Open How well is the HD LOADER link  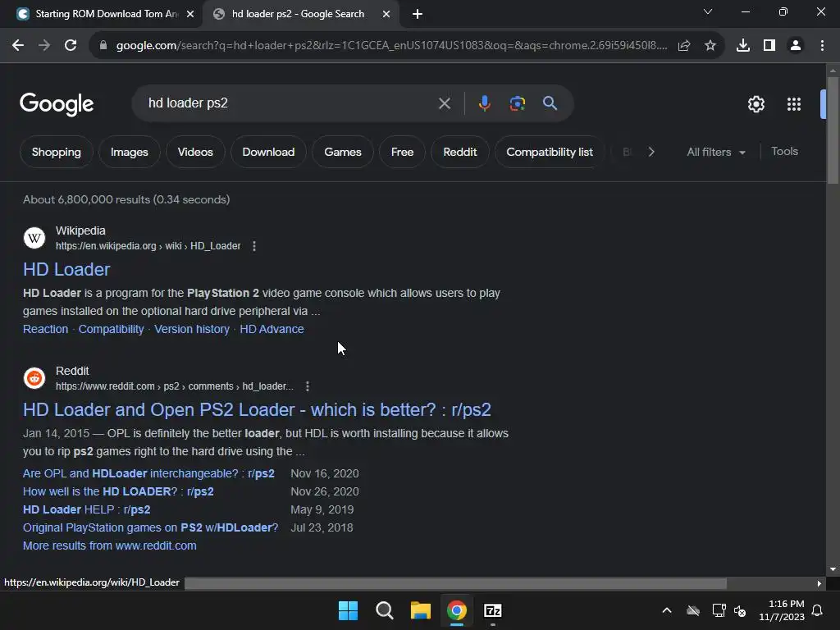(x=118, y=492)
